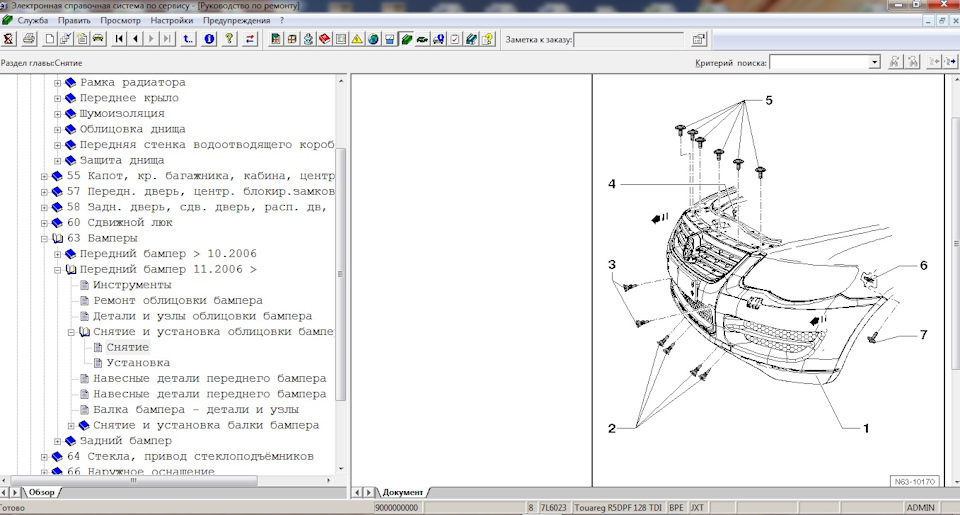The image size is (960, 515).
Task: Click the blue info icon
Action: (209, 40)
